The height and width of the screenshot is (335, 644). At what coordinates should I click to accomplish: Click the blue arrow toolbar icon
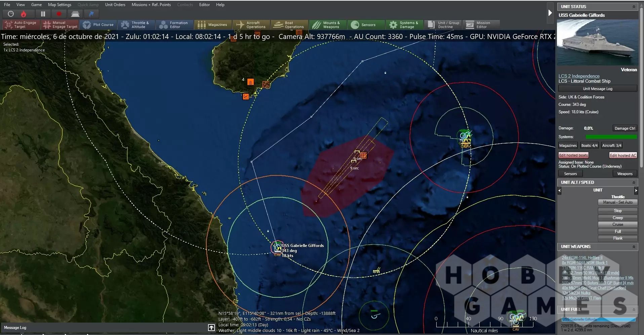click(x=91, y=14)
